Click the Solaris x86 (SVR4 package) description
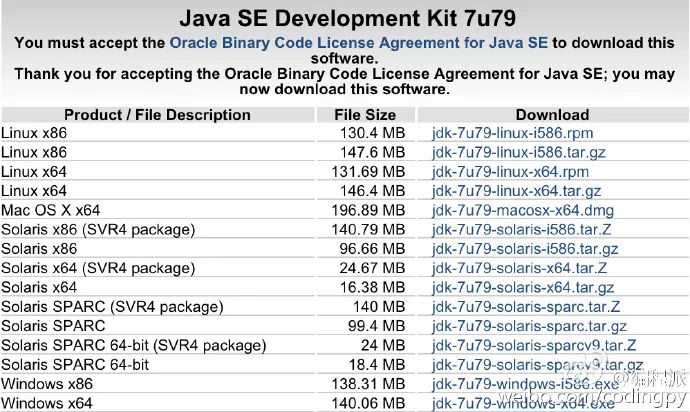 (98, 230)
